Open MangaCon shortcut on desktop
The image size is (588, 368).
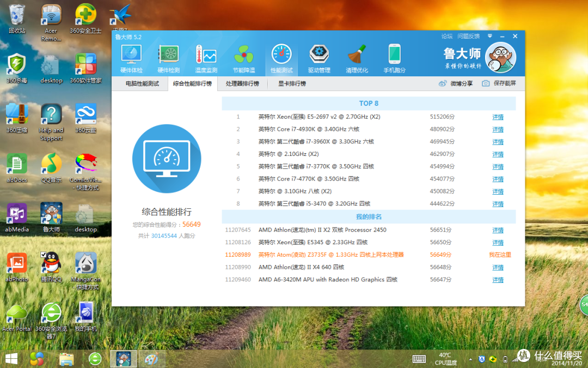point(85,271)
